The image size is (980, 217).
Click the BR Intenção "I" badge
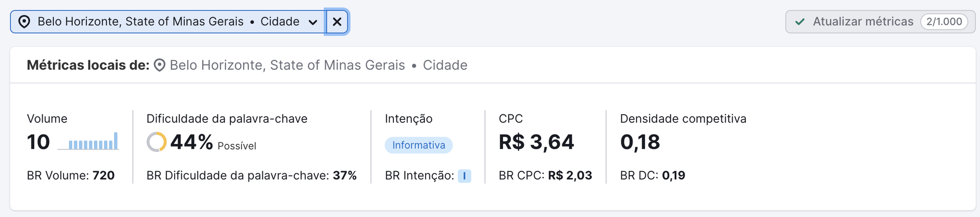[x=464, y=176]
